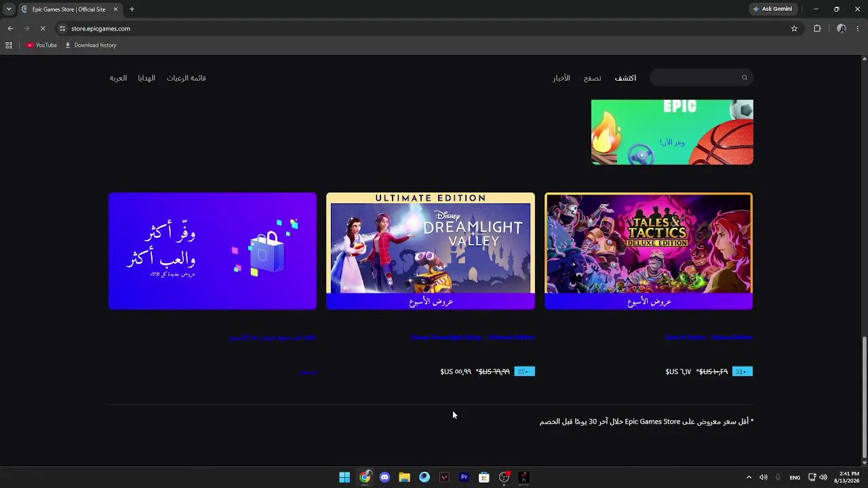Bookmark this page with the star icon
The width and height of the screenshot is (868, 488).
coord(794,28)
